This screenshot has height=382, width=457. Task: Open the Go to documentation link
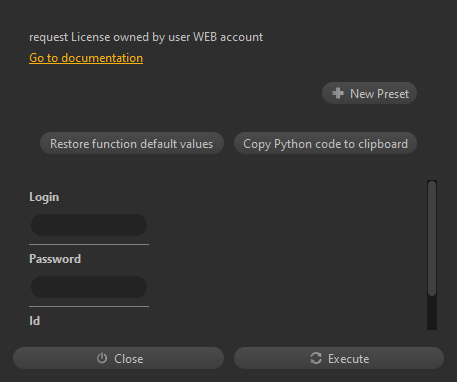point(86,58)
